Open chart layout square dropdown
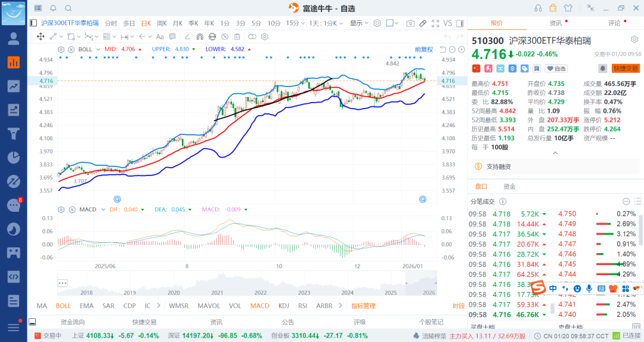This screenshot has height=342, width=644. [x=392, y=23]
